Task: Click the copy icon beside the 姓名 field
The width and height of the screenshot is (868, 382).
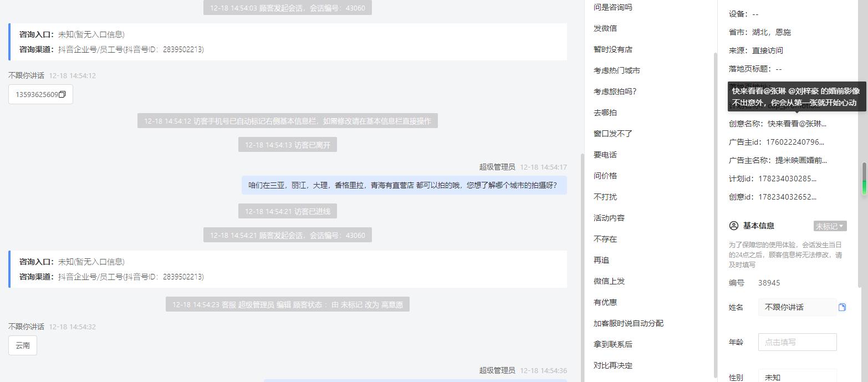Action: pos(842,307)
